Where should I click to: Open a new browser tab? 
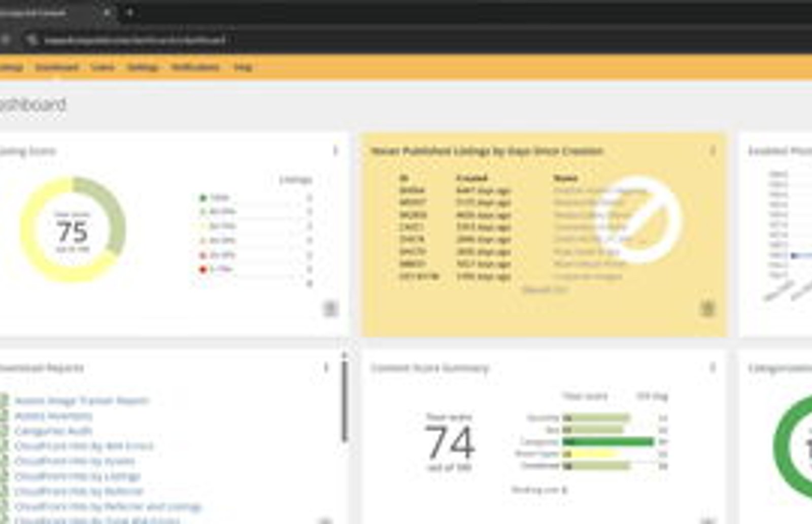pos(129,12)
